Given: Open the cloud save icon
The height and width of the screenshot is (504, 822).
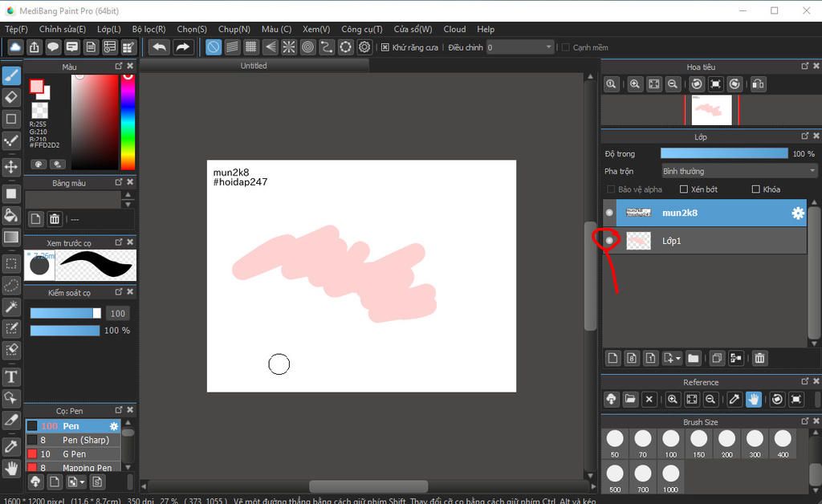Looking at the screenshot, I should pyautogui.click(x=15, y=47).
